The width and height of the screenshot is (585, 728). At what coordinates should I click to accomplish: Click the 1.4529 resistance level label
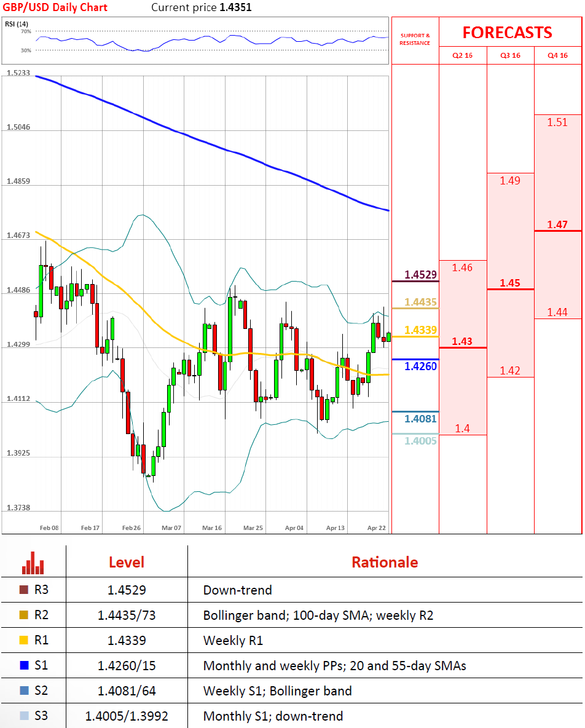[x=420, y=274]
